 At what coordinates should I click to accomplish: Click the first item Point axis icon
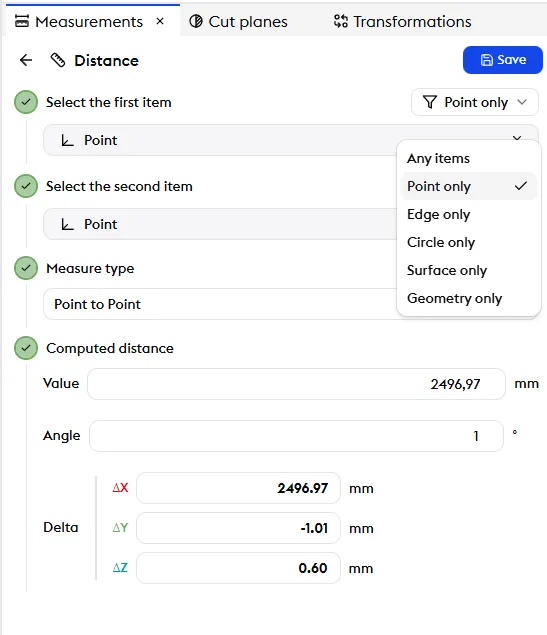click(x=67, y=140)
